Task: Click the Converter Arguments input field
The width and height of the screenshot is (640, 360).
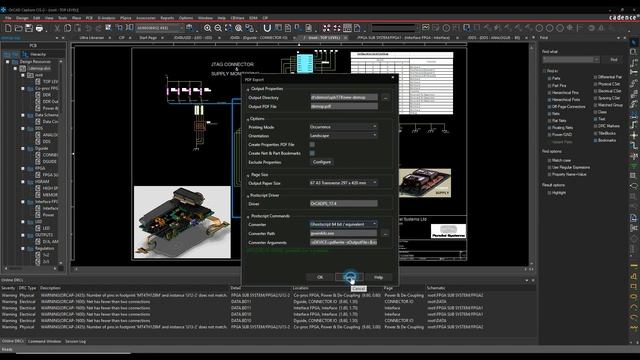Action: click(344, 242)
